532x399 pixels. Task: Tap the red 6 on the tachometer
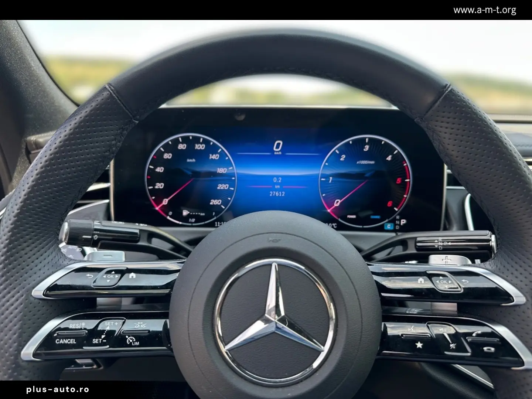[390, 204]
